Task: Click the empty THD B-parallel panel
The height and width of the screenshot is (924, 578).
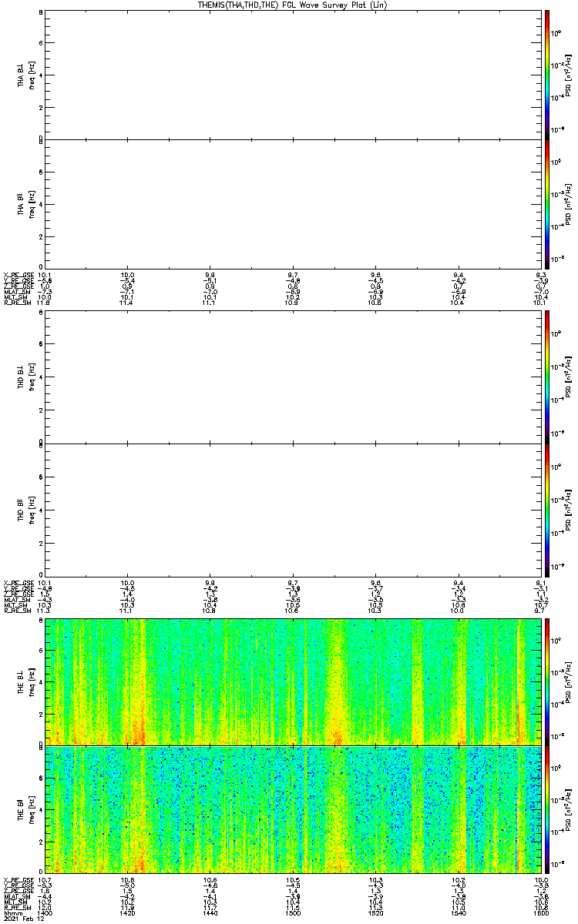Action: coord(293,509)
